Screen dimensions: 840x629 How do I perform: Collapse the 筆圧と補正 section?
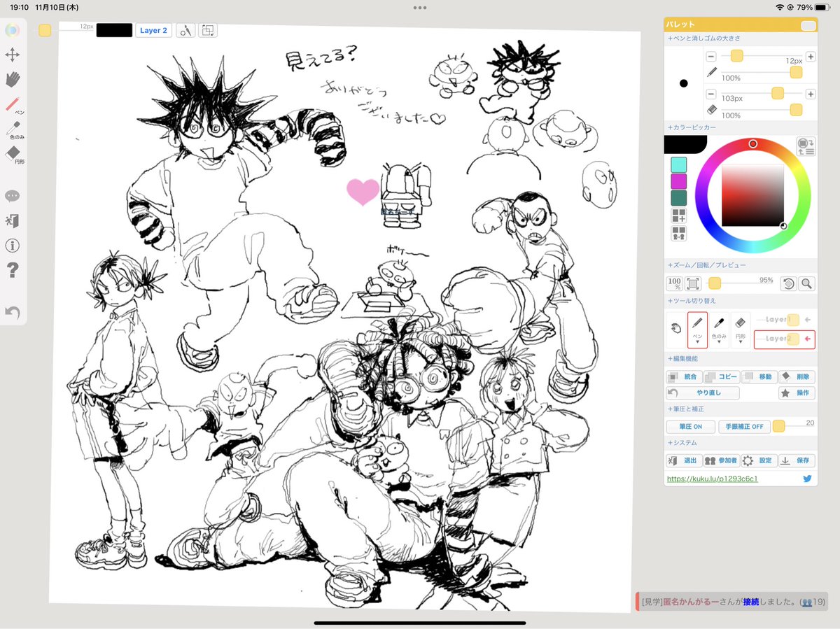click(x=685, y=409)
